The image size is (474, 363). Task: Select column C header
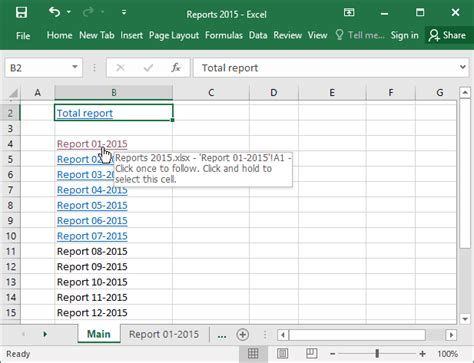[x=211, y=93]
